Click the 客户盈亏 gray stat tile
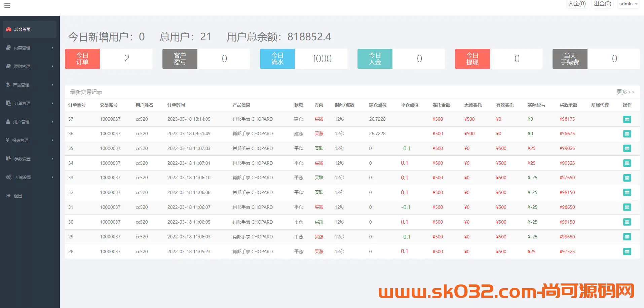644x308 pixels. 180,59
